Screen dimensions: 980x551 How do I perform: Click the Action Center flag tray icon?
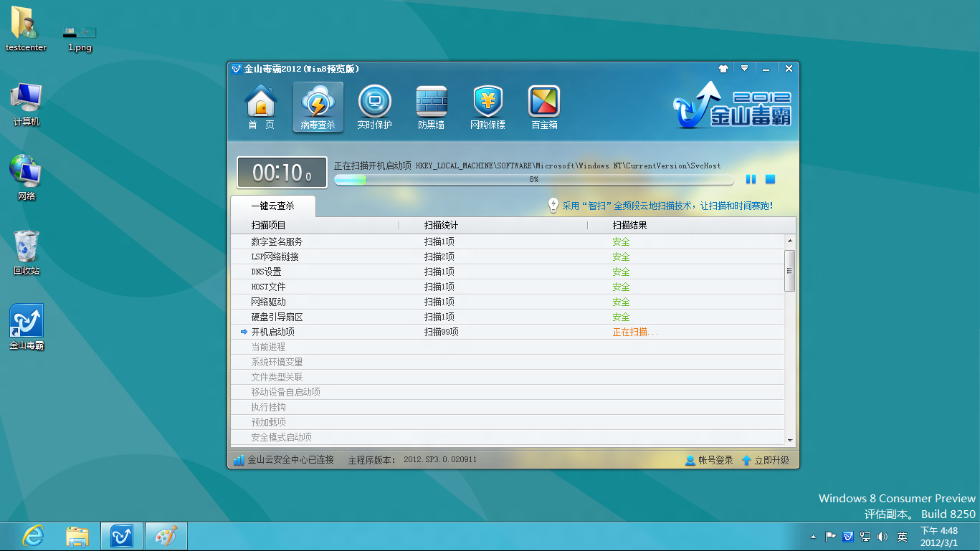pyautogui.click(x=831, y=536)
